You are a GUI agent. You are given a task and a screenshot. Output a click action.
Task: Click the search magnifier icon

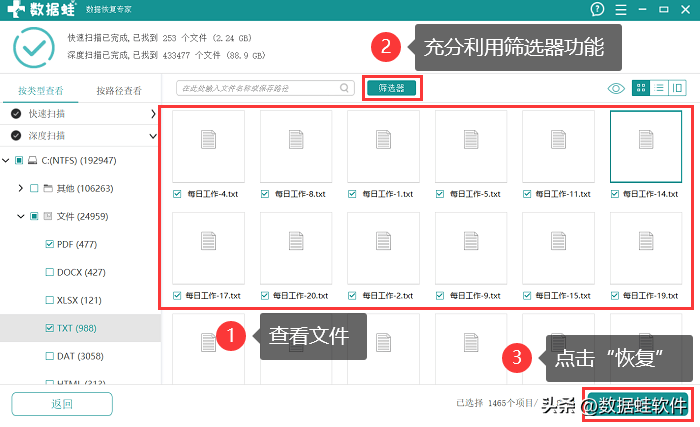coord(344,88)
